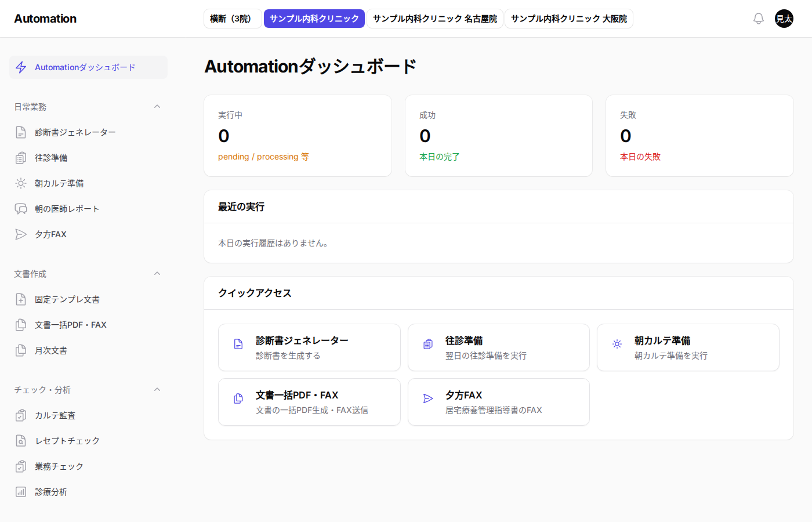Switch to 横断（3院） tab
Viewport: 812px width, 522px height.
point(233,19)
